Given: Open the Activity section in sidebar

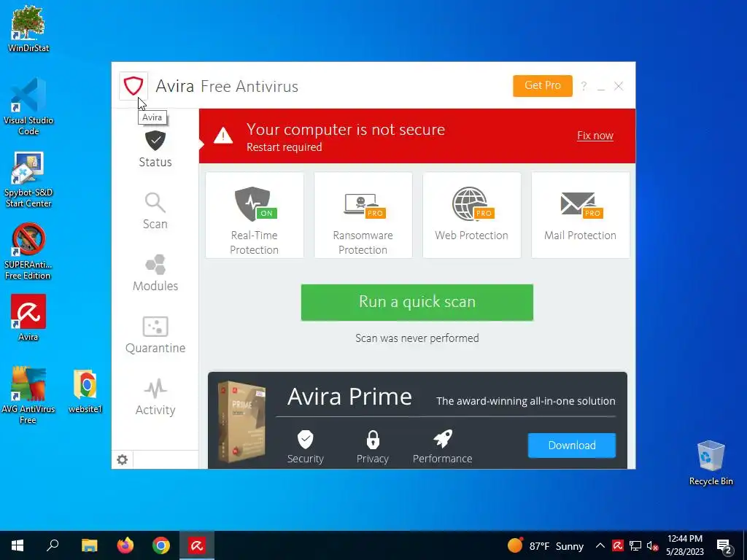Looking at the screenshot, I should [x=155, y=397].
